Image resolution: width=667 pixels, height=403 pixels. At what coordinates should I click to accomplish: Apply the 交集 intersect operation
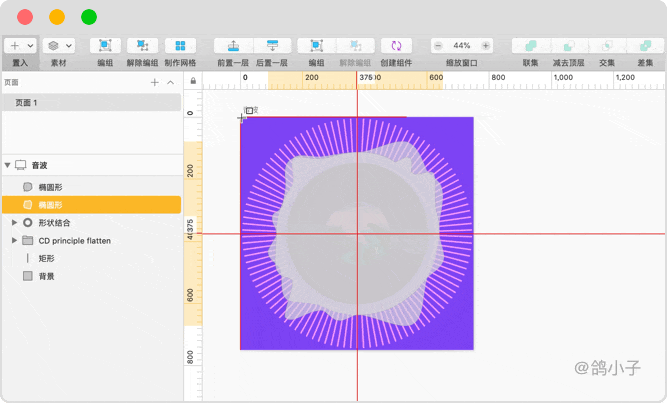coord(607,46)
